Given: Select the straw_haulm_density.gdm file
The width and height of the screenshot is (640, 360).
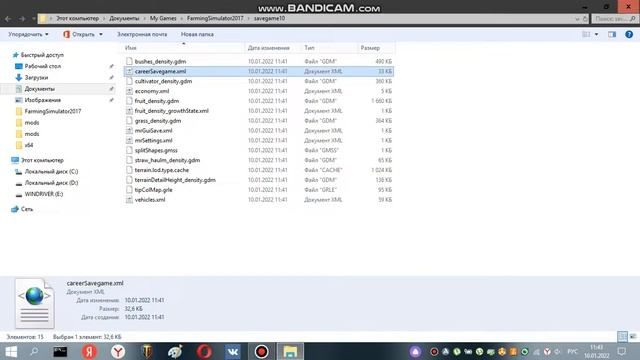Looking at the screenshot, I should 167,160.
